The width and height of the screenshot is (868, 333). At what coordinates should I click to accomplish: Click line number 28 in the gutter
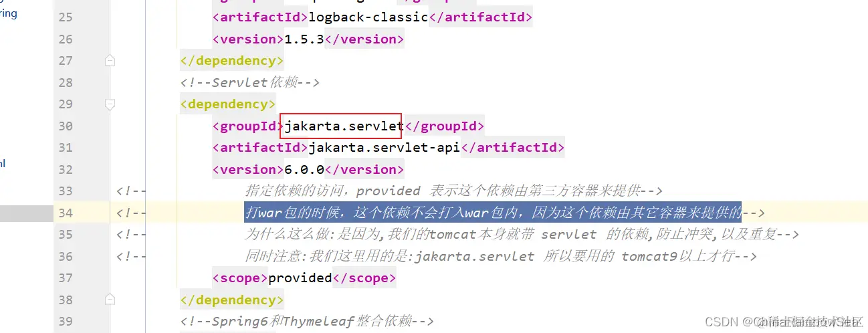click(66, 82)
